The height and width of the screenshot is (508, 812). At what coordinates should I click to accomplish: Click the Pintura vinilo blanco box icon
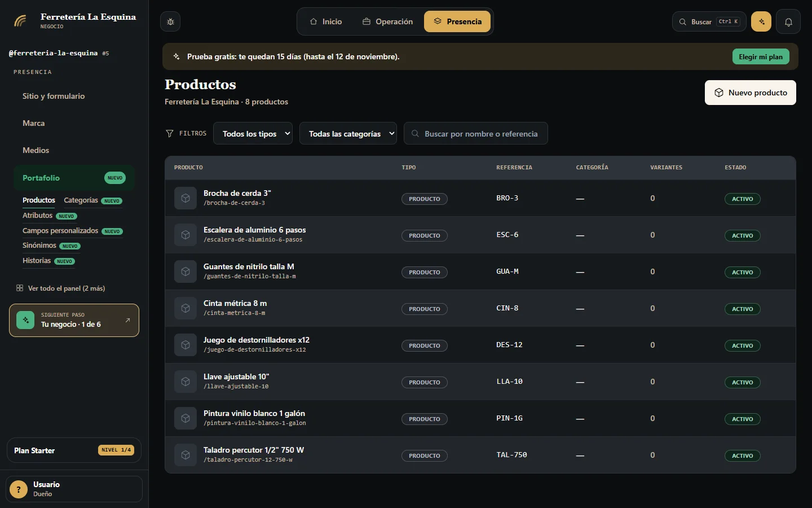point(186,418)
